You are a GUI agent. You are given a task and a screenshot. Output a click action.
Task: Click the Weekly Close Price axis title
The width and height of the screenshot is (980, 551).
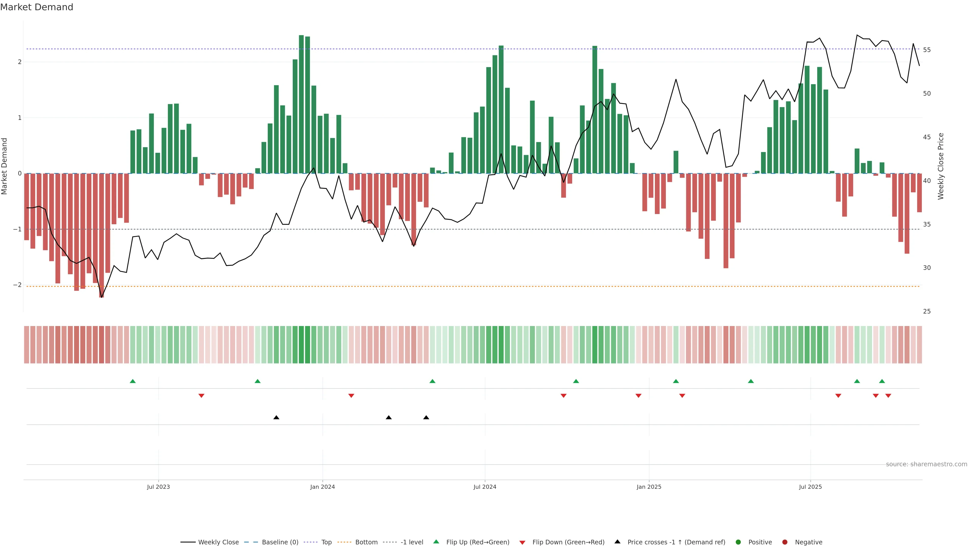click(x=941, y=166)
